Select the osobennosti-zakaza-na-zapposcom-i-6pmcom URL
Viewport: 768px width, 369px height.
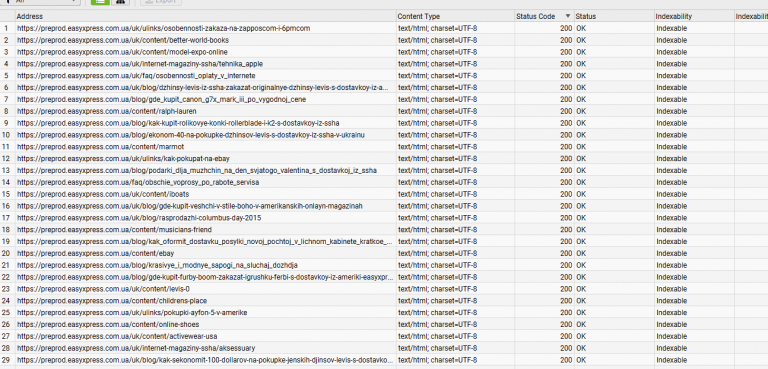tap(164, 28)
